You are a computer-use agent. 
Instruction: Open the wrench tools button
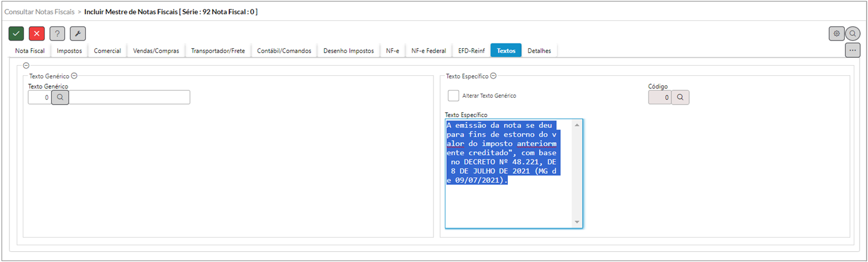(77, 33)
